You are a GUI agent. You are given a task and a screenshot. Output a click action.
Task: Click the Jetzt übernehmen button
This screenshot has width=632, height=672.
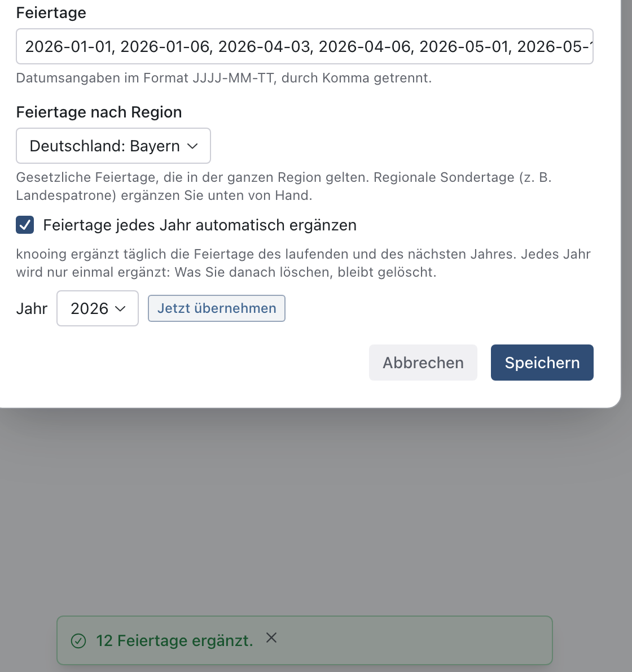click(x=217, y=308)
